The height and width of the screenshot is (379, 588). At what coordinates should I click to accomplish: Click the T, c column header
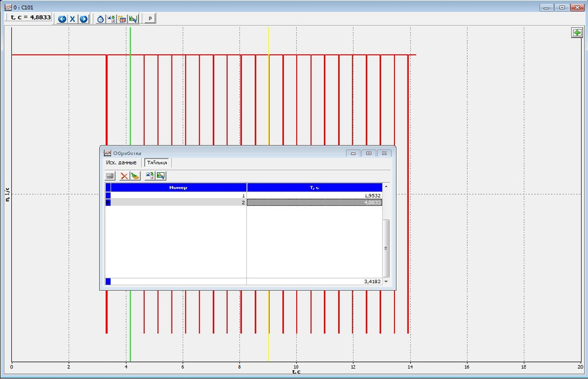coord(314,187)
